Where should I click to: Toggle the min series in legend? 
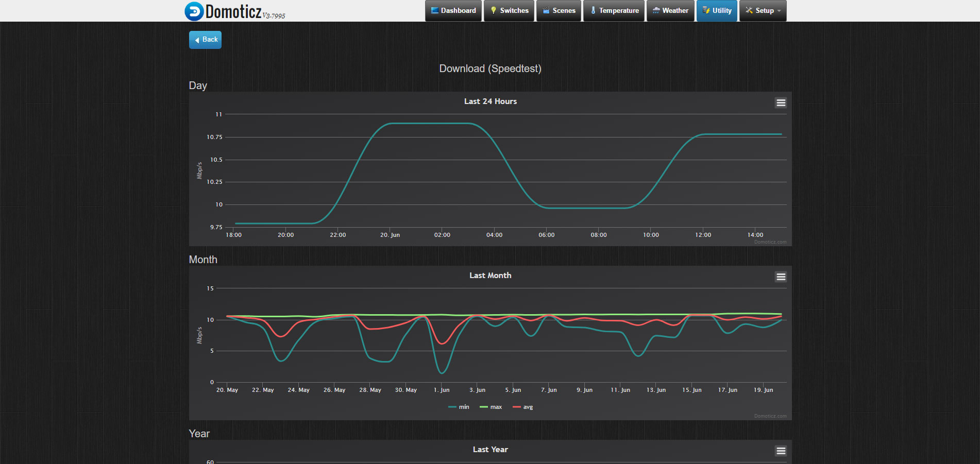[x=459, y=407]
